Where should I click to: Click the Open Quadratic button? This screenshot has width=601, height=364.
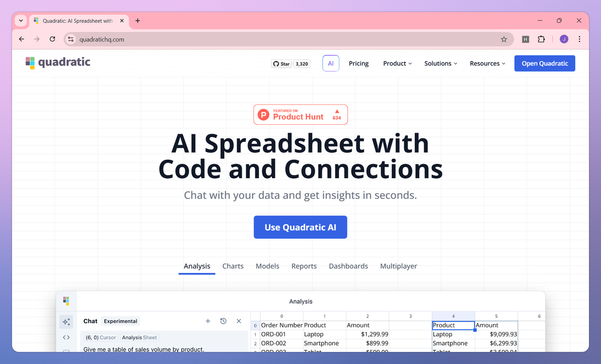click(x=545, y=64)
